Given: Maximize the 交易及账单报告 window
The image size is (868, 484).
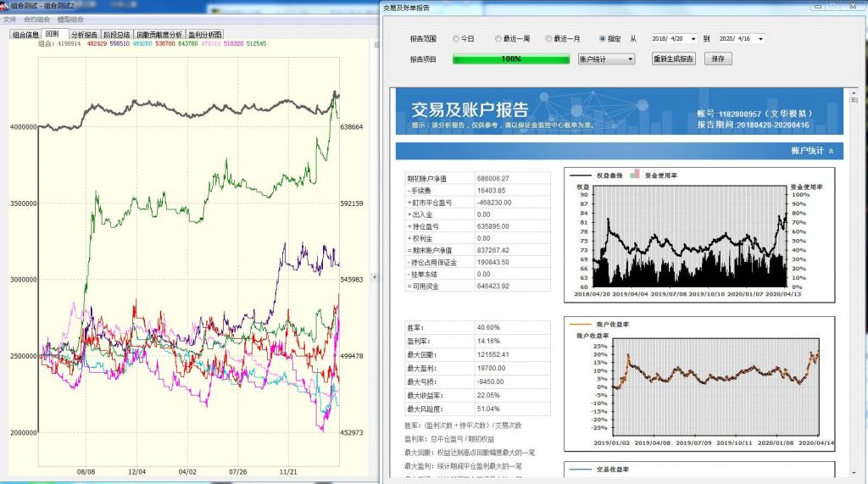Looking at the screenshot, I should (x=832, y=6).
